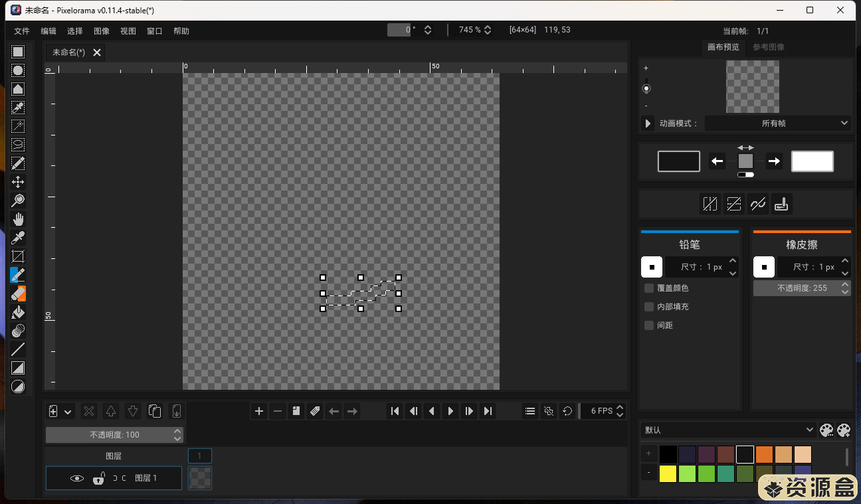Open the 视图 menu
Viewport: 861px width, 504px height.
[128, 31]
